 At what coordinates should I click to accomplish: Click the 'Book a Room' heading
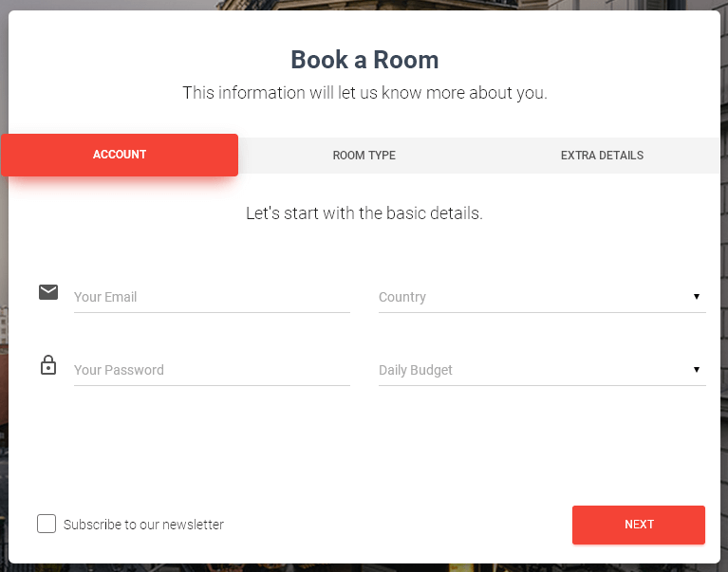[364, 60]
